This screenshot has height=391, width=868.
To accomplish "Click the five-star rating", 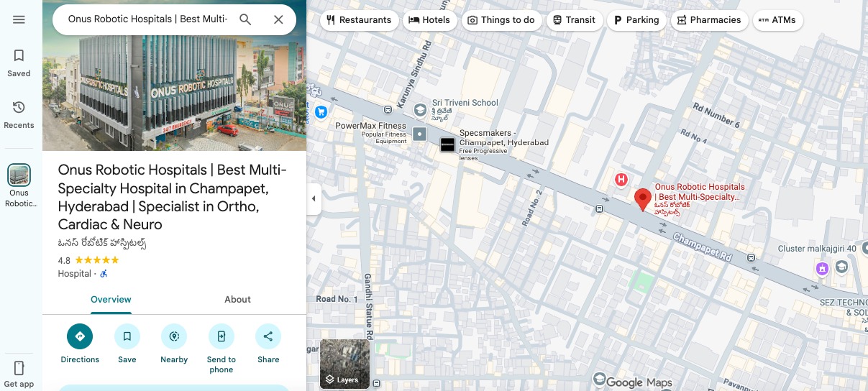I will [97, 260].
